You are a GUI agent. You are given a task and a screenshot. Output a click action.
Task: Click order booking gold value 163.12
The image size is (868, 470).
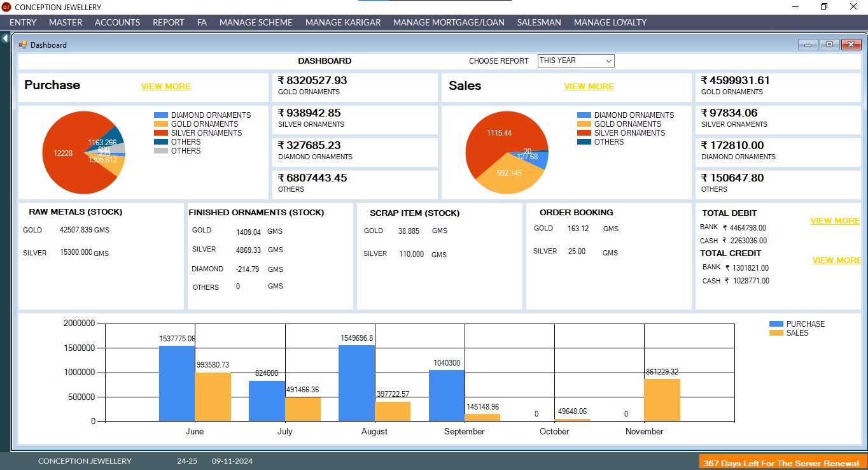tap(578, 229)
